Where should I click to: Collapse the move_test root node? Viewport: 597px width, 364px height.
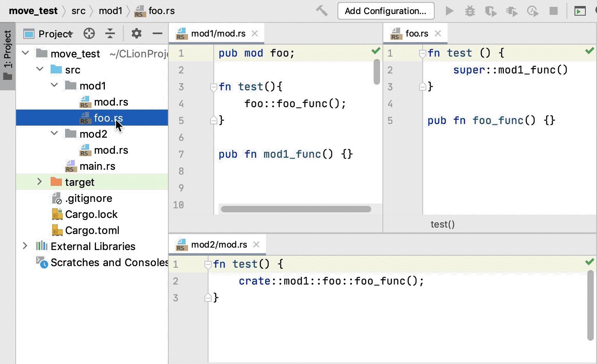[x=25, y=53]
